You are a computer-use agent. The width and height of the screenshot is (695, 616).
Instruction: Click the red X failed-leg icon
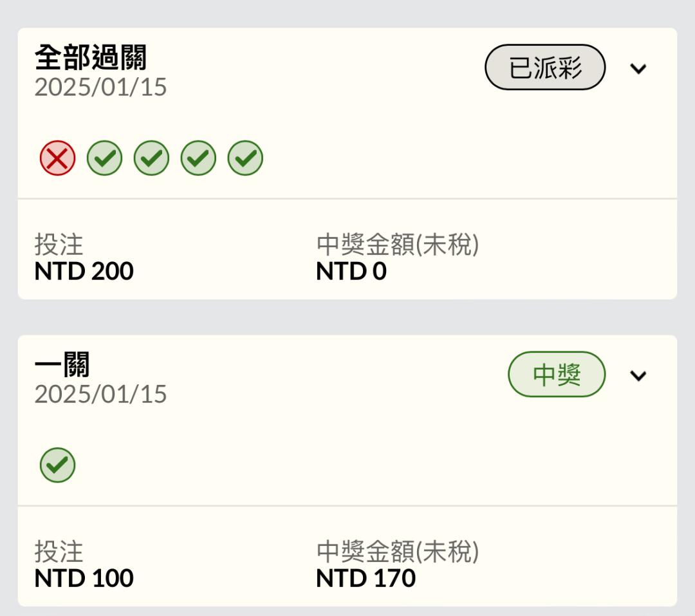point(58,158)
